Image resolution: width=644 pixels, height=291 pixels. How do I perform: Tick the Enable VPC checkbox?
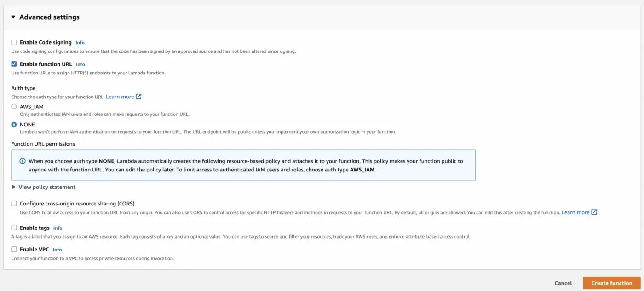click(14, 249)
